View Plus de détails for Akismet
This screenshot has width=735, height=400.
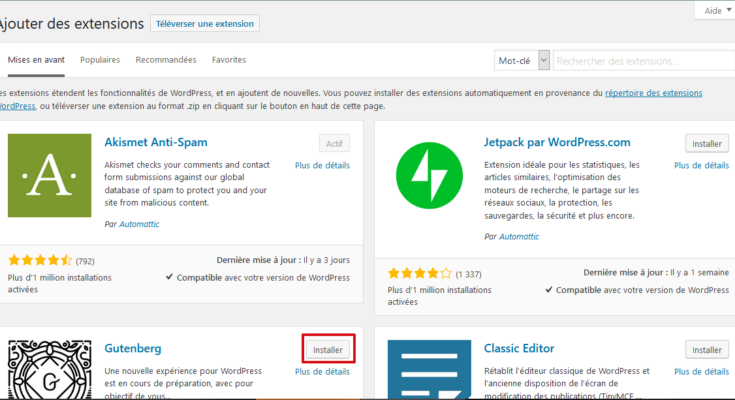point(322,165)
